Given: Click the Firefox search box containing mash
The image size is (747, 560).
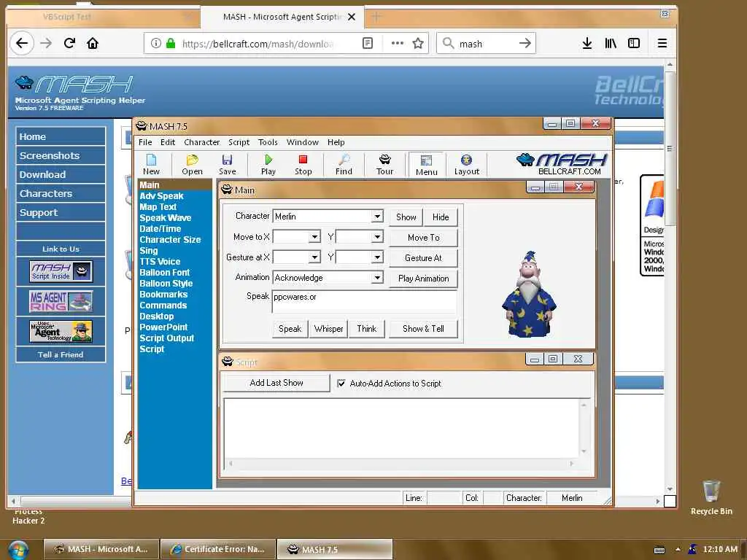Looking at the screenshot, I should coord(486,44).
